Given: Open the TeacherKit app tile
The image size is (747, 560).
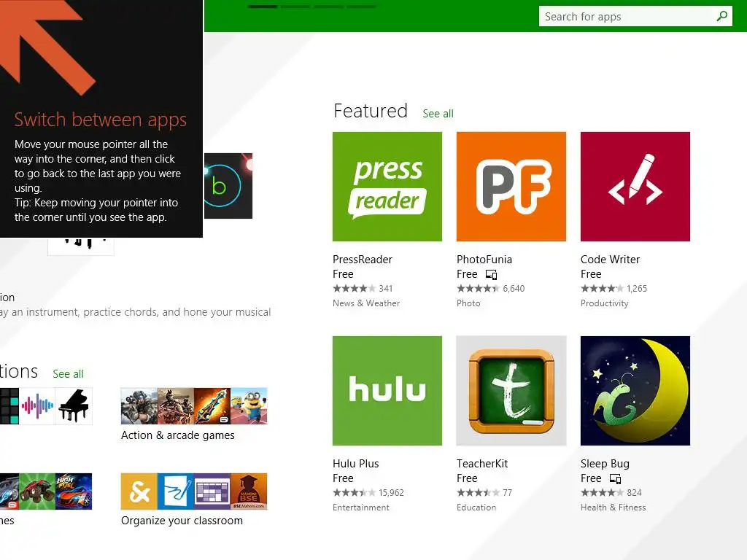Looking at the screenshot, I should click(511, 391).
